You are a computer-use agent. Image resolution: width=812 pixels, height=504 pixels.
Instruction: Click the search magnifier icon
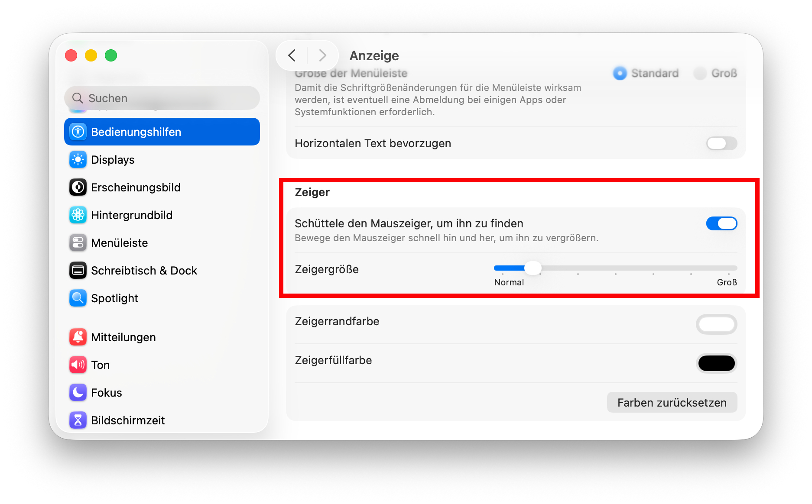[78, 98]
